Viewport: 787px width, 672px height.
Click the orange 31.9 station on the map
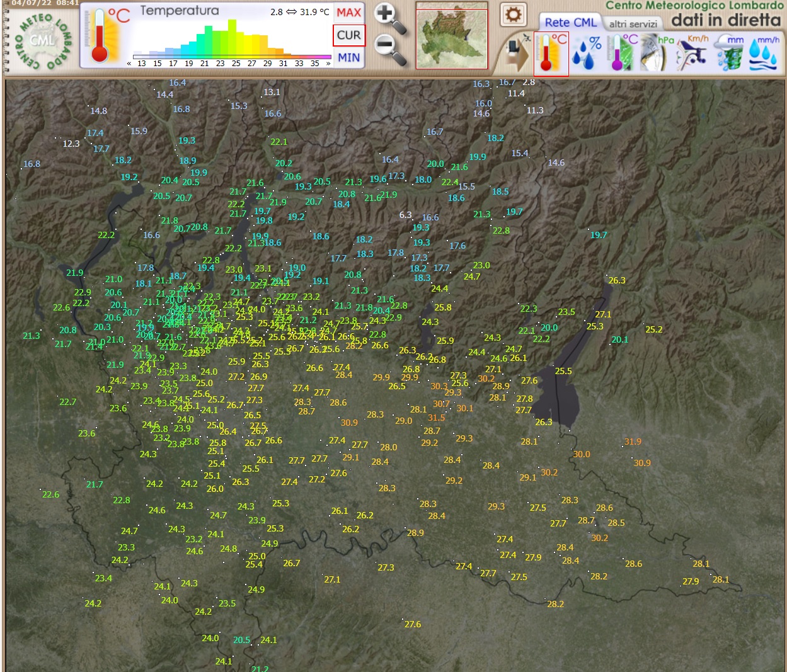(x=633, y=441)
